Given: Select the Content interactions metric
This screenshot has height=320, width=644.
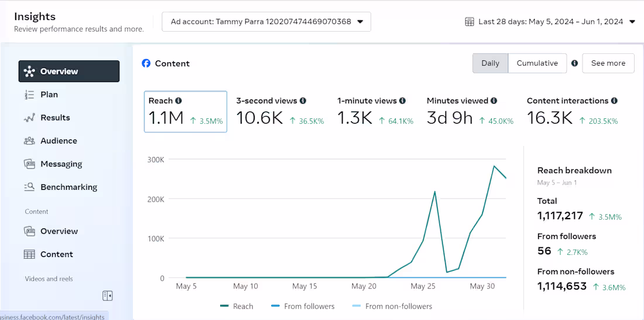Looking at the screenshot, I should click(x=572, y=111).
